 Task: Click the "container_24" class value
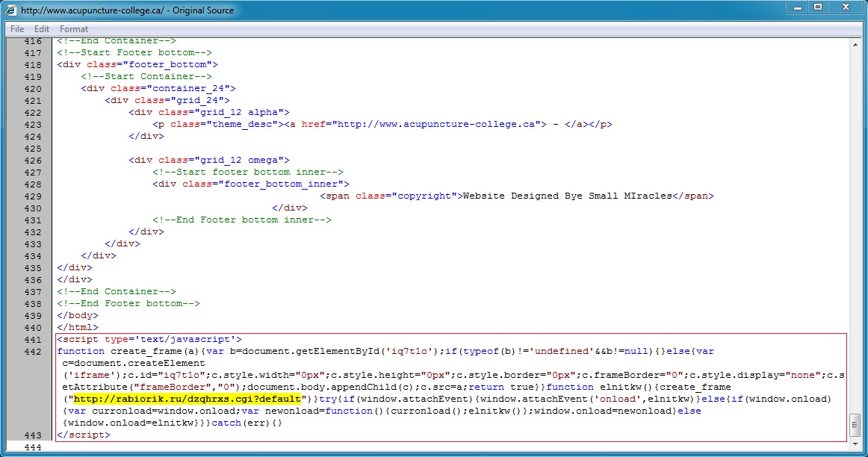point(188,89)
